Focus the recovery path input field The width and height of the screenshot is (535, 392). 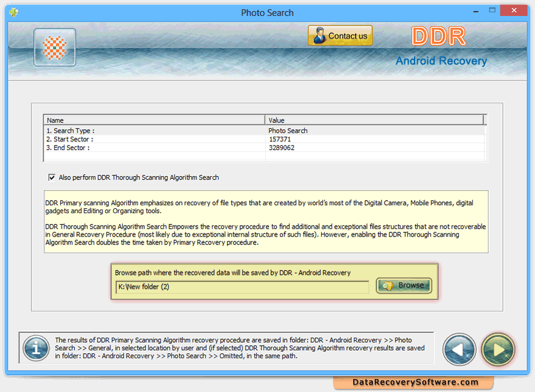[242, 287]
